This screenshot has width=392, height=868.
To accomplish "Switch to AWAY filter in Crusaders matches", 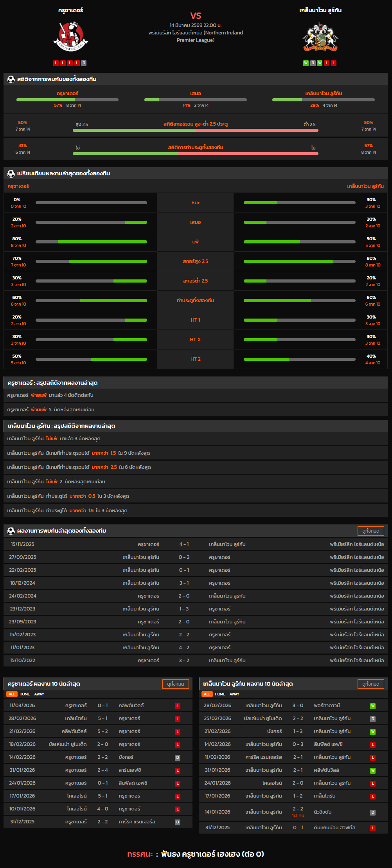I will (x=39, y=694).
